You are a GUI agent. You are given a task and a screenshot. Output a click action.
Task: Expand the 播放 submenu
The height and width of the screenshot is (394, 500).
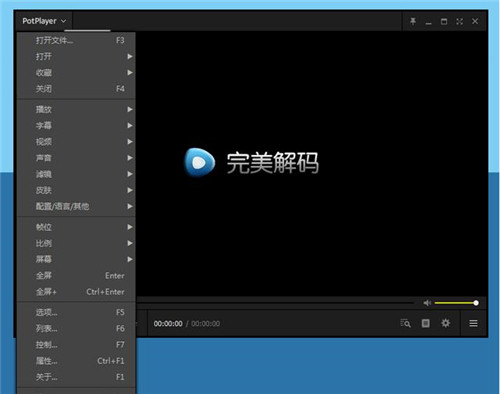click(x=76, y=109)
